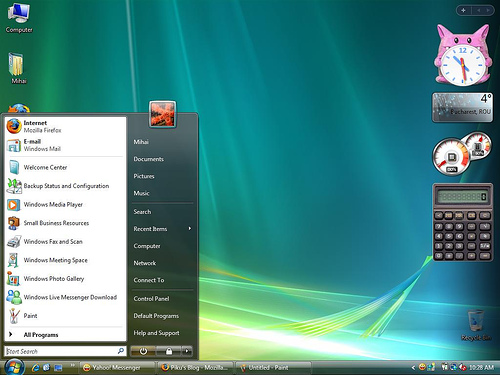Expand Recent Items submenu arrow
Screen dimensions: 500x375
point(190,229)
